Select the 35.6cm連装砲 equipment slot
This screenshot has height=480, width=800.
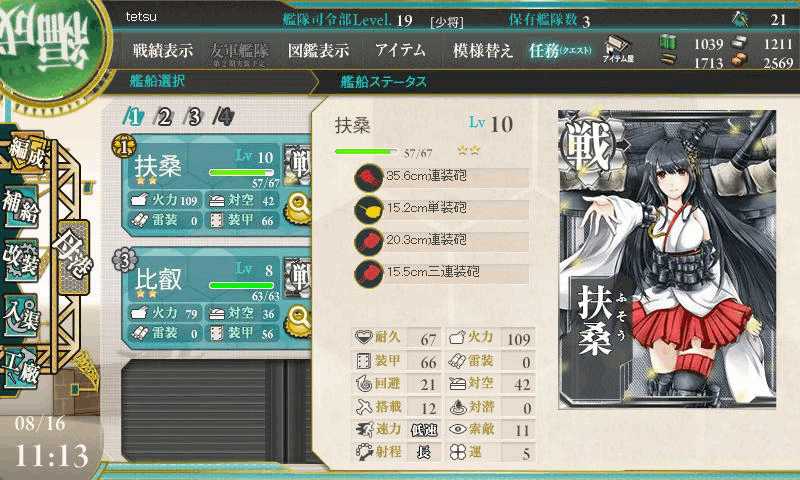[x=442, y=177]
